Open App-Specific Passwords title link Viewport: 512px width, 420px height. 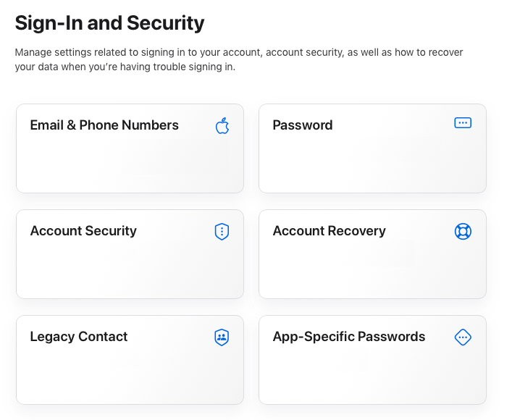click(349, 337)
